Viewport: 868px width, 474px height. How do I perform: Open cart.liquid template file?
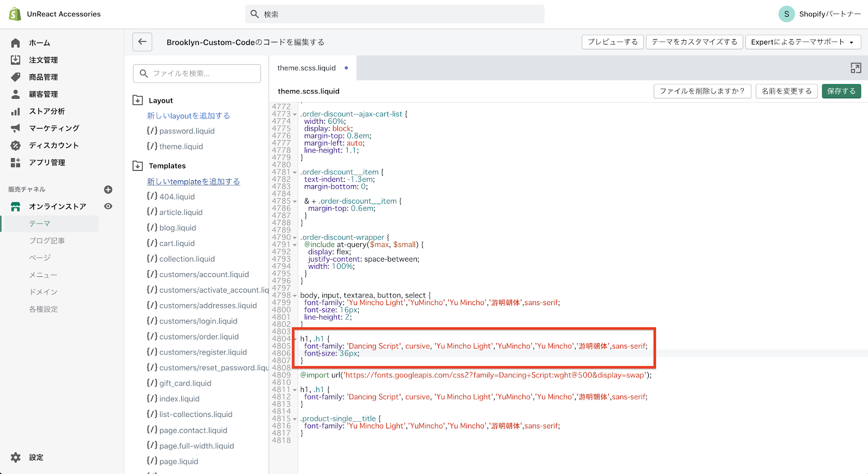coord(177,243)
